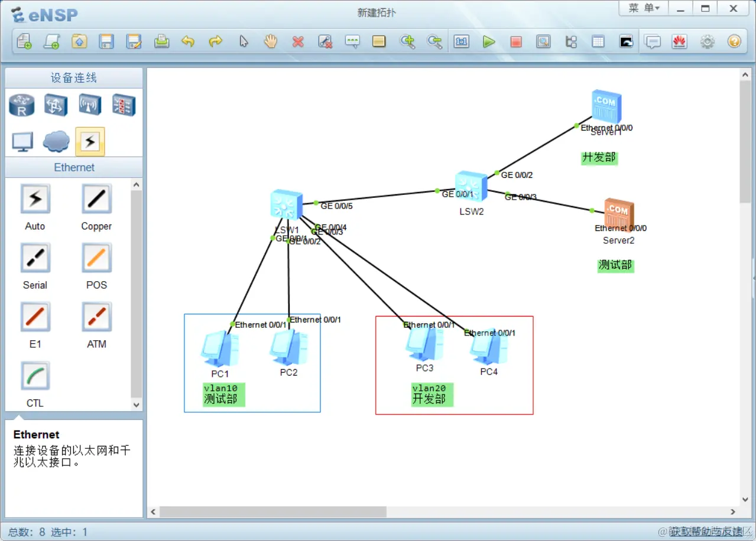Viewport: 756px width, 541px height.
Task: Click the Open Topology folder icon
Action: 79,41
